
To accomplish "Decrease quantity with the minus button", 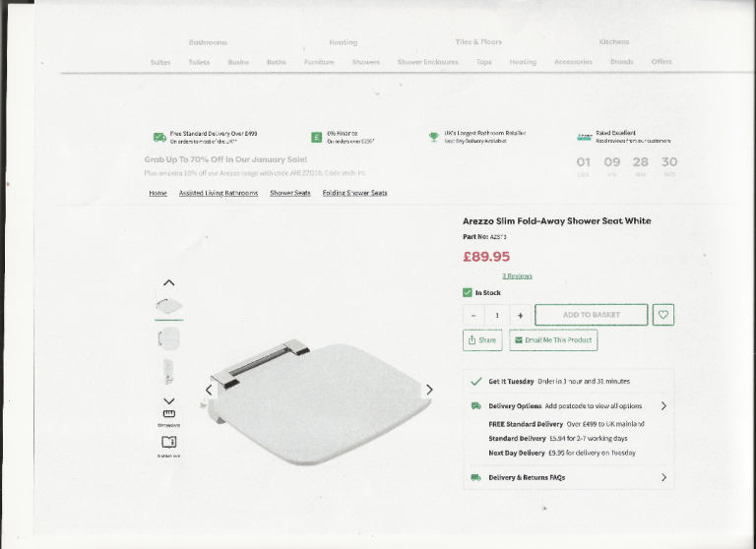I will click(473, 315).
